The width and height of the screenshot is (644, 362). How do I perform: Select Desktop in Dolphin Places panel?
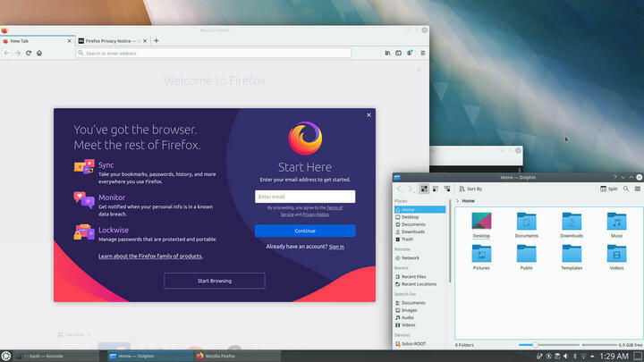(419, 217)
